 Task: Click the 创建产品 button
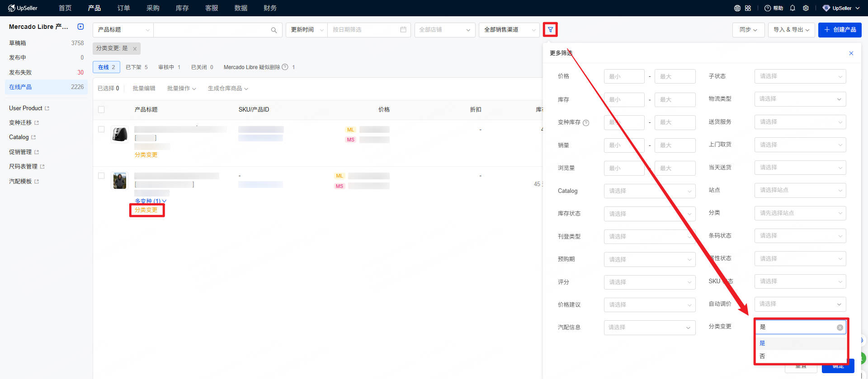point(840,30)
